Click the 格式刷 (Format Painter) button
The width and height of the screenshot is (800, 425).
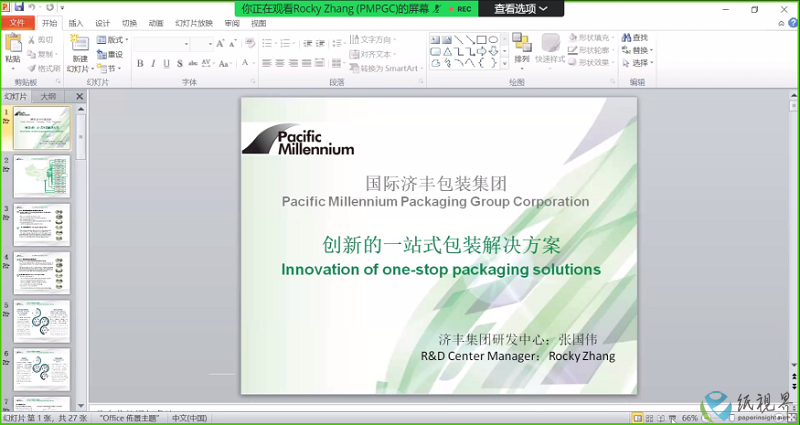coord(44,68)
